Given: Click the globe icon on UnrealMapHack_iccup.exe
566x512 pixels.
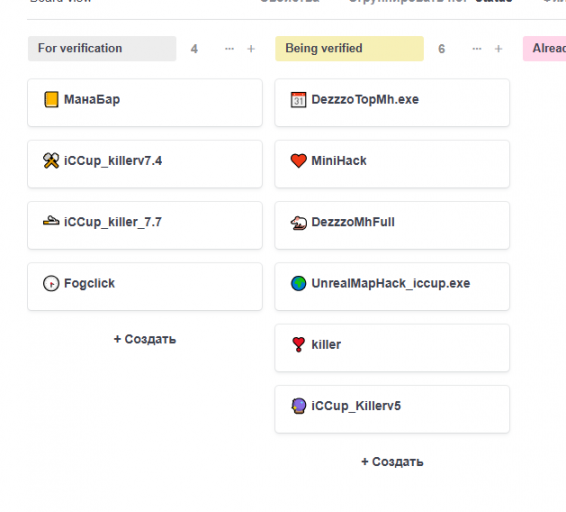Looking at the screenshot, I should point(299,283).
